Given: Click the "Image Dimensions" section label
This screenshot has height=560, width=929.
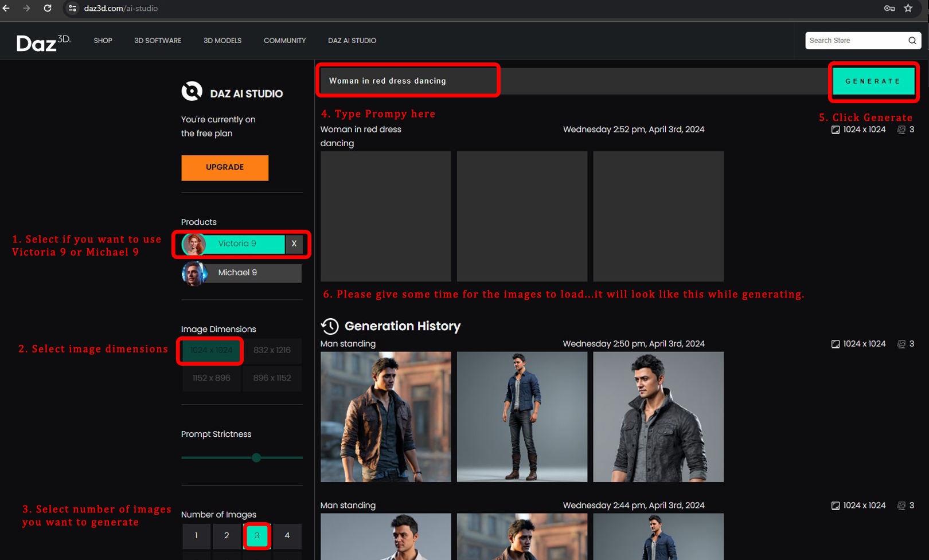Looking at the screenshot, I should point(218,330).
